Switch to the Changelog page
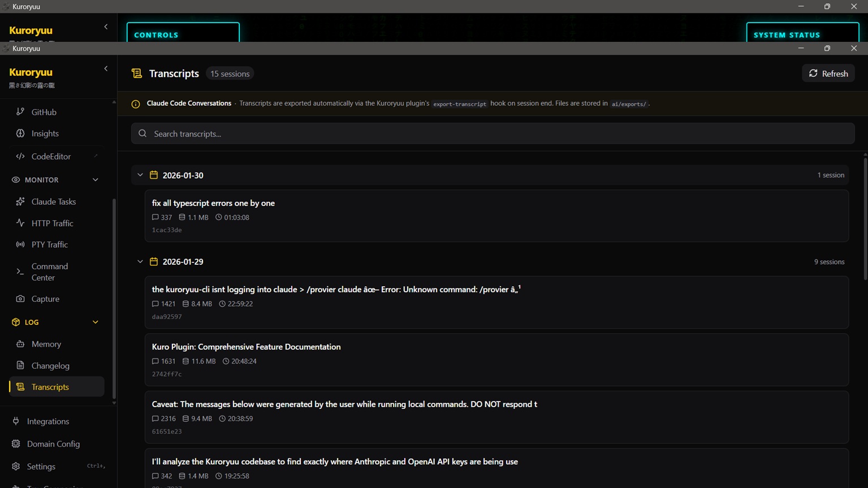 point(50,366)
